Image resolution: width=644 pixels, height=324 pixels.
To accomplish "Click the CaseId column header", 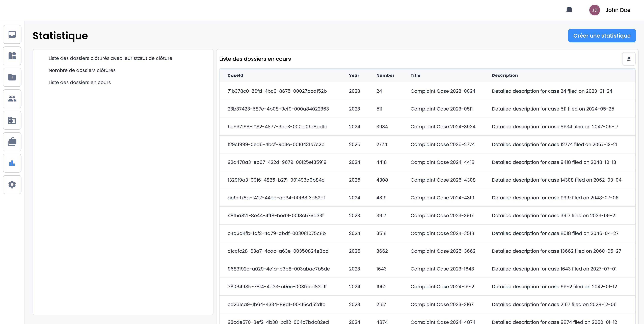I will [x=235, y=75].
